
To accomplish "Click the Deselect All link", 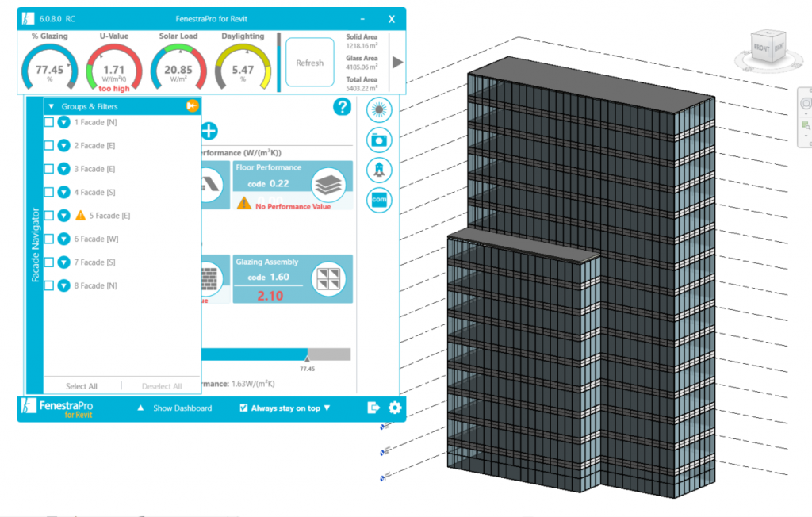I will point(162,386).
